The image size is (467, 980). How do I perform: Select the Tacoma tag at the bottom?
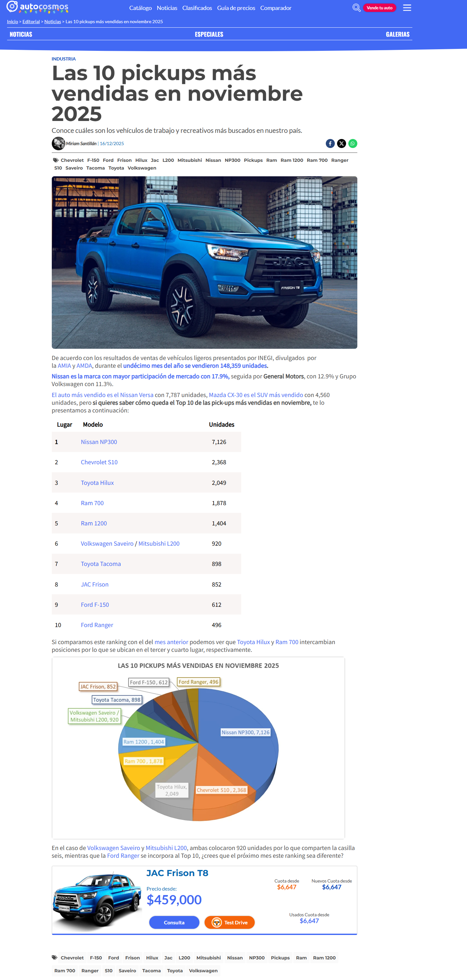click(151, 970)
